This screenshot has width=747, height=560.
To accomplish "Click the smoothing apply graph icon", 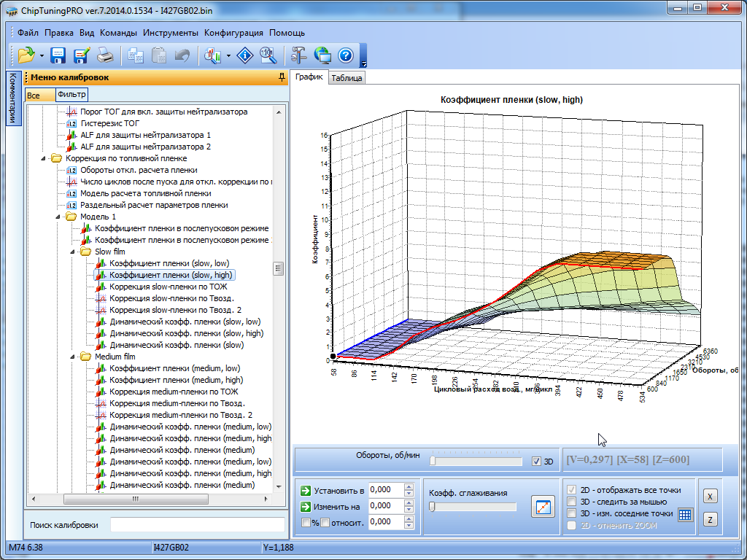I will [x=542, y=507].
